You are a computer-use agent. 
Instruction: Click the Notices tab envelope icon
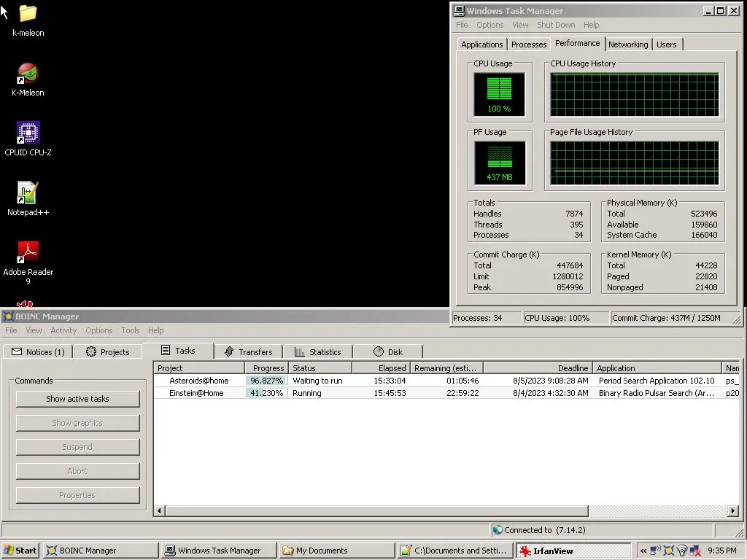[x=17, y=351]
